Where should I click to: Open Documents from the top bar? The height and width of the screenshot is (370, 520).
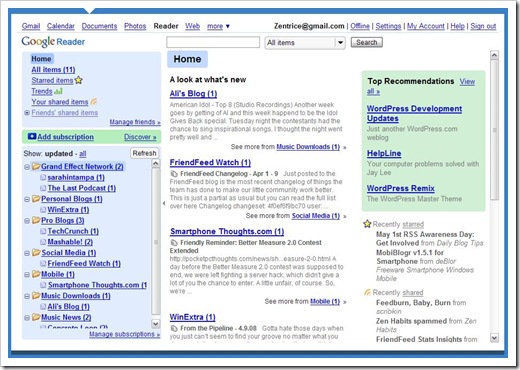coord(99,26)
